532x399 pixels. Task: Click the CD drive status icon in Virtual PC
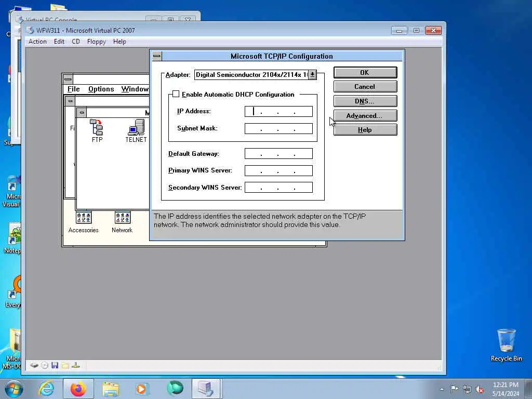[x=45, y=365]
